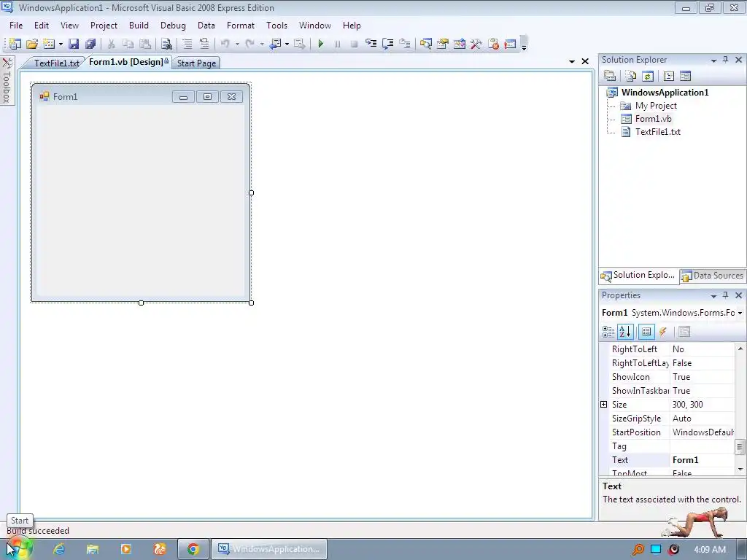Open the Windows Start button

[x=19, y=549]
